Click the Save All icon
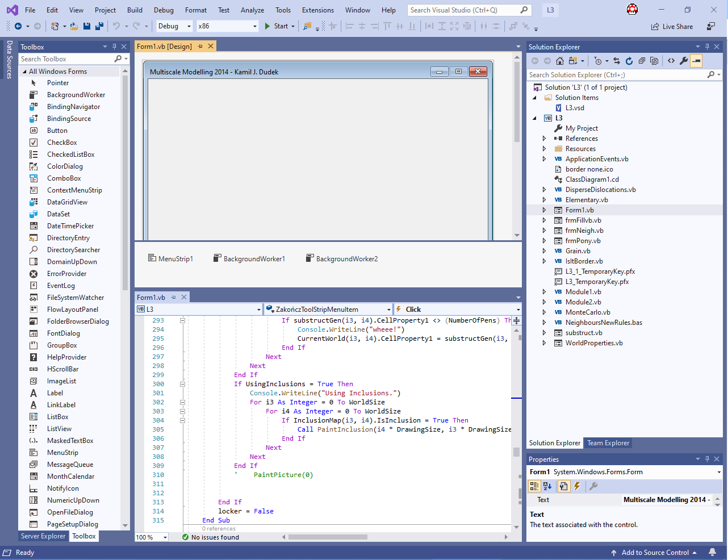The height and width of the screenshot is (560, 728). [99, 26]
